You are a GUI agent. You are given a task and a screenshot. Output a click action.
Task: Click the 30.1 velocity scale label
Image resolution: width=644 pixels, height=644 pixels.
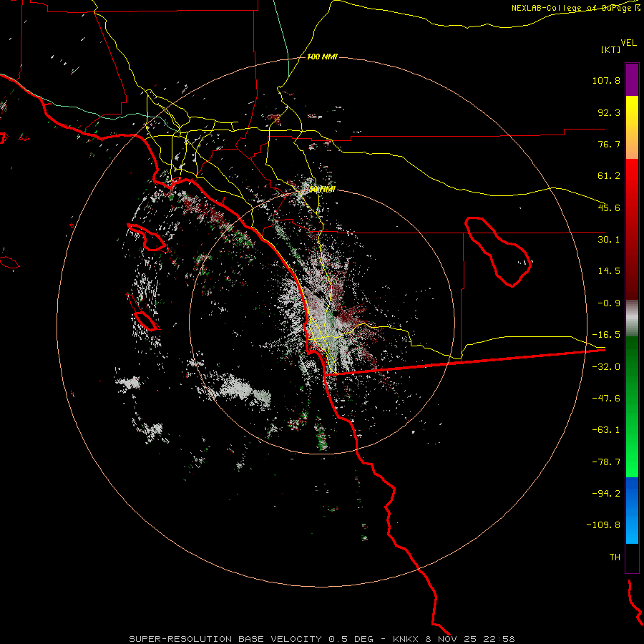pos(609,240)
